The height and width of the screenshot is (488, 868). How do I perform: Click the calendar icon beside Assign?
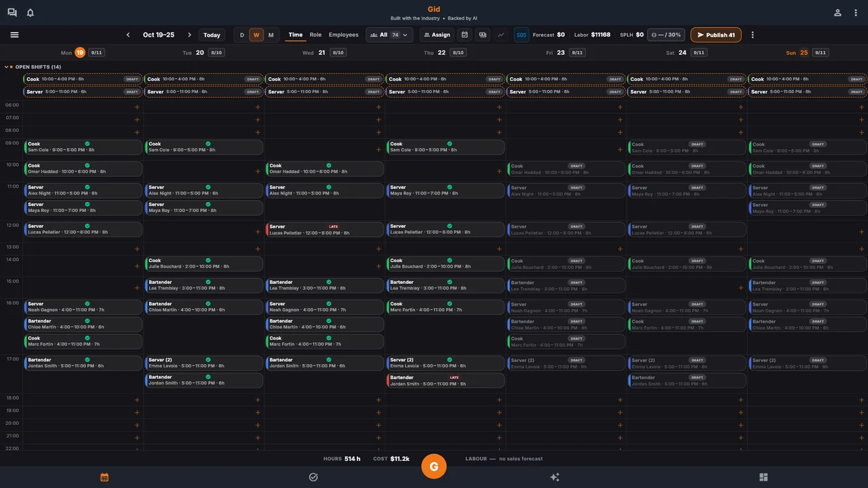click(x=465, y=35)
